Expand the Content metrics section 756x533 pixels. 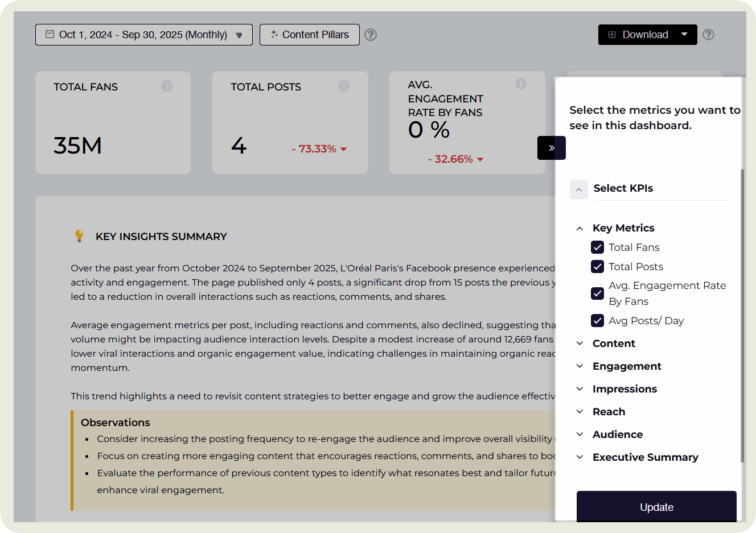pos(580,344)
